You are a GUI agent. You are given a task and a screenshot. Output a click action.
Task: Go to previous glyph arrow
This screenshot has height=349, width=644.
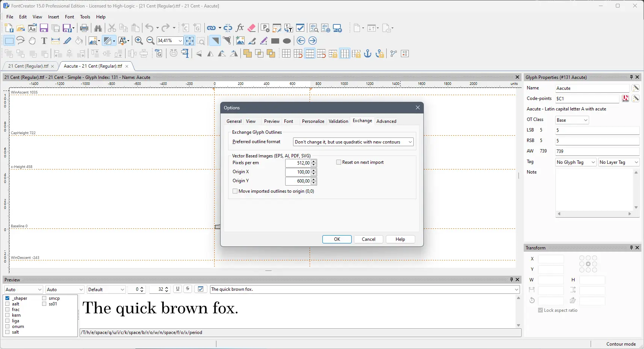pos(301,41)
